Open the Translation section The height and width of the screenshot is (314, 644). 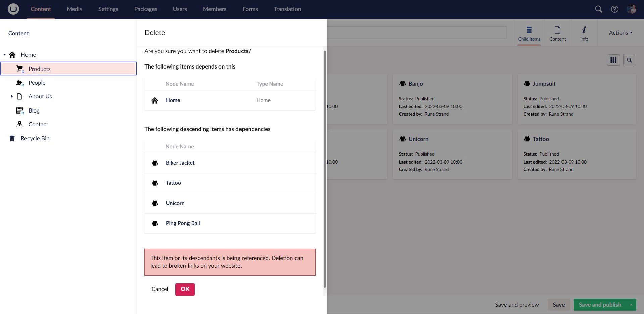pyautogui.click(x=287, y=9)
